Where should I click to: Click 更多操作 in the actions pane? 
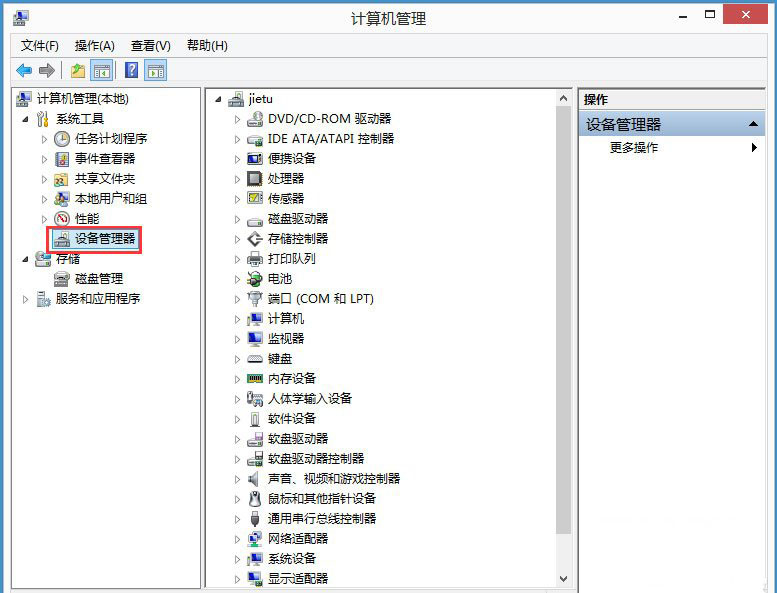(x=634, y=148)
